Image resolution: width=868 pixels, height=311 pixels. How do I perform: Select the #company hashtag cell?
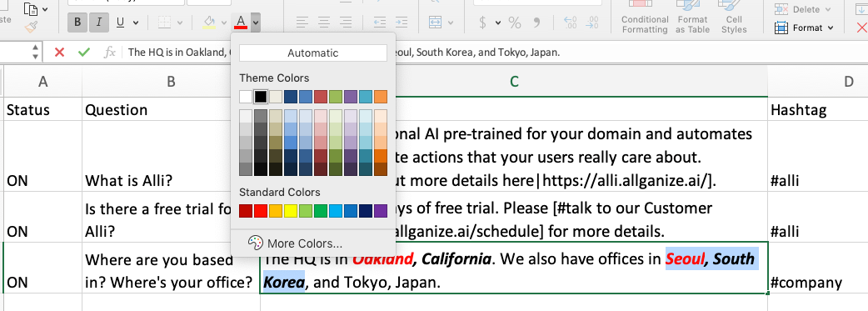coord(818,267)
